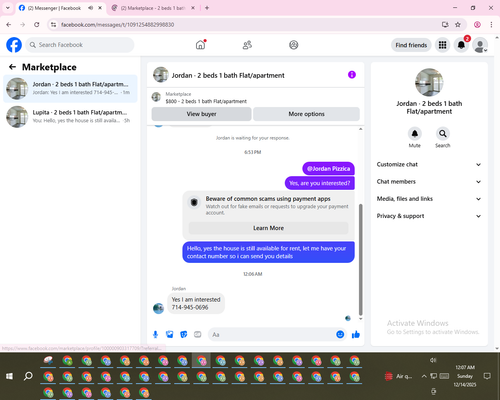This screenshot has width=500, height=400.
Task: Open the Lupita conversation in the list
Action: click(70, 116)
